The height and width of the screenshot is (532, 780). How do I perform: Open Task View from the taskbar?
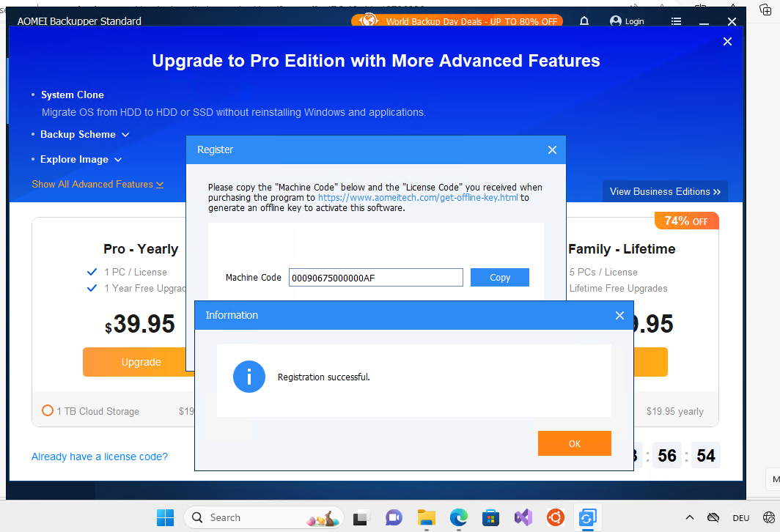click(361, 517)
